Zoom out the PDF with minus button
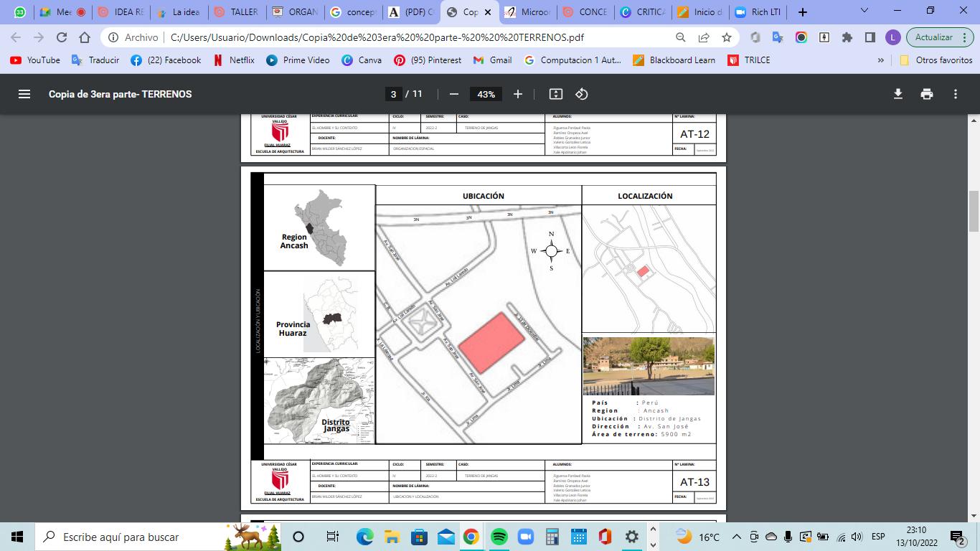Viewport: 980px width, 551px height. (453, 94)
